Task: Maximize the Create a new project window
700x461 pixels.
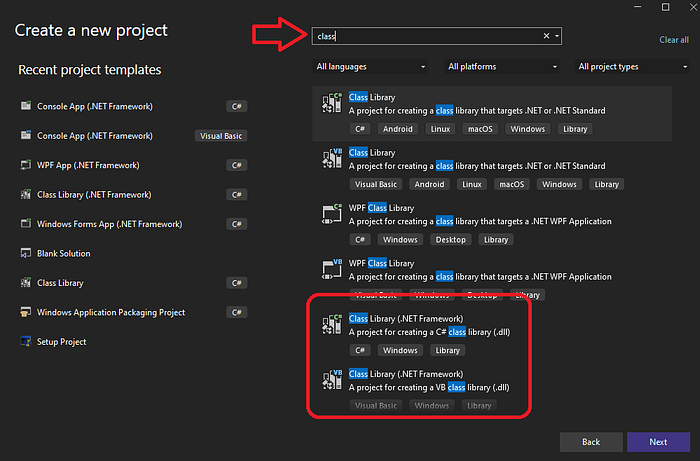Action: click(x=665, y=7)
